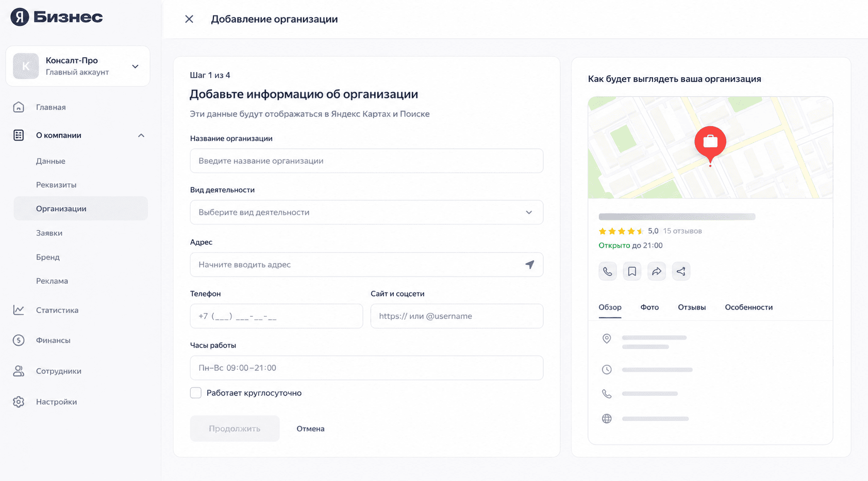Open the Реклама submenu item
This screenshot has width=868, height=481.
click(52, 281)
